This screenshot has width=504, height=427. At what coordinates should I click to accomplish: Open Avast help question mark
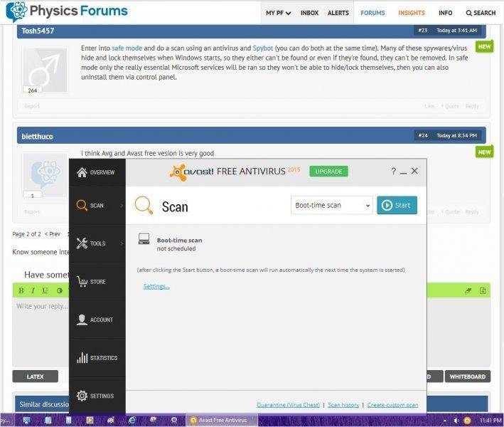point(393,171)
